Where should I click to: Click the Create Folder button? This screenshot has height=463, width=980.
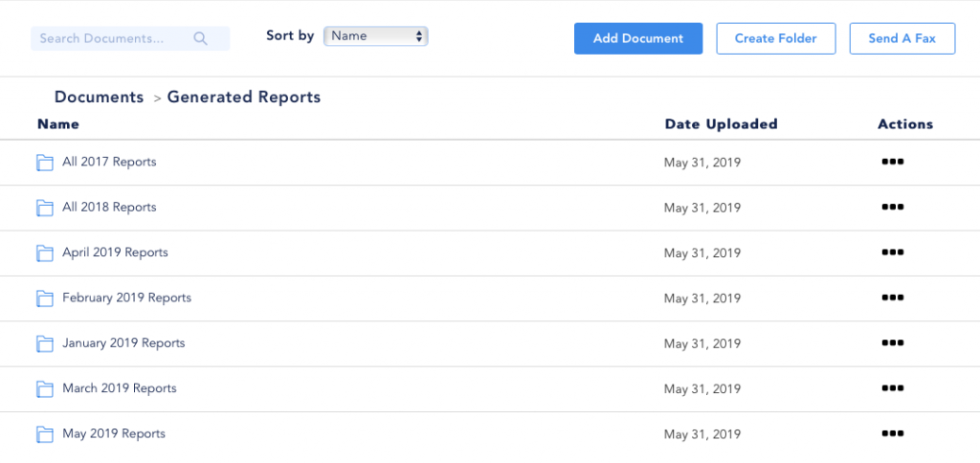[x=775, y=38]
